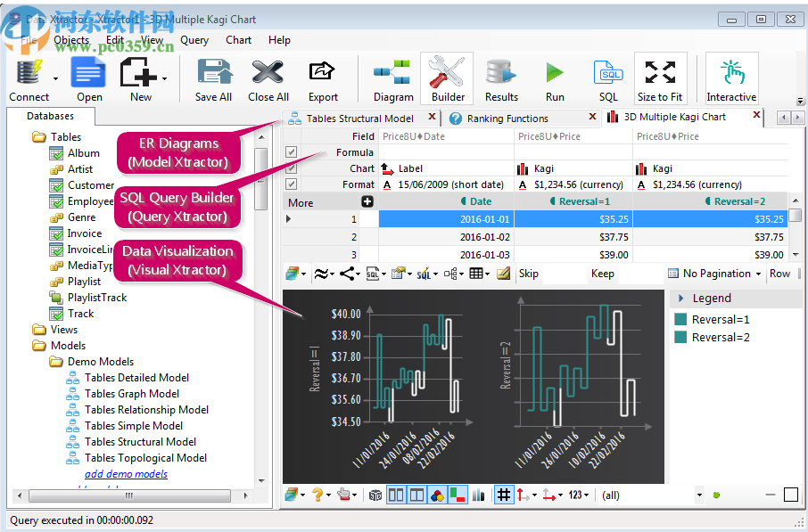Close the 3D Multiple Kagi Chart tab
This screenshot has height=532, width=808.
pyautogui.click(x=756, y=115)
